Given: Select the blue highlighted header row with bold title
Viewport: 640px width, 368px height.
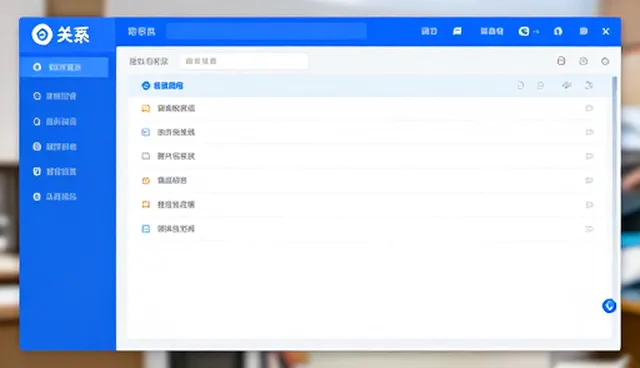Looking at the screenshot, I should click(x=369, y=86).
